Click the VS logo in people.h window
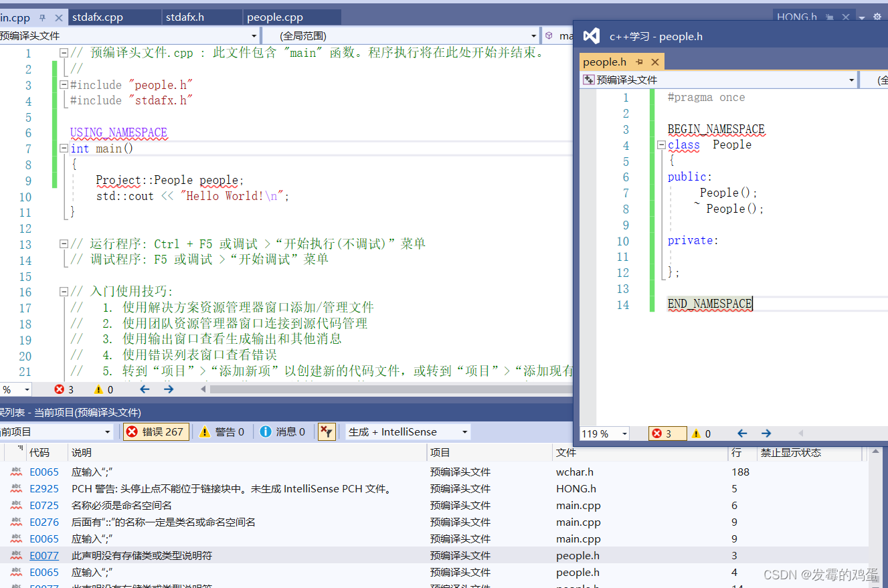The width and height of the screenshot is (888, 588). [591, 36]
